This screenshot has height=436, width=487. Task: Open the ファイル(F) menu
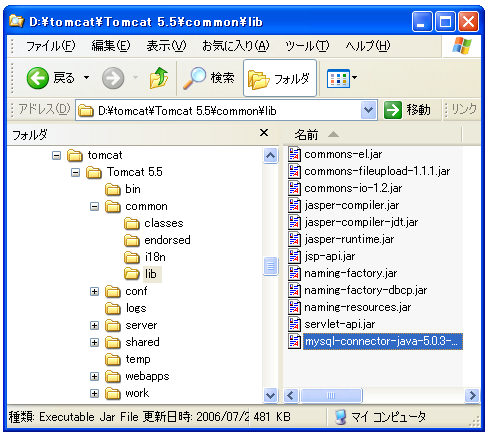tap(50, 46)
